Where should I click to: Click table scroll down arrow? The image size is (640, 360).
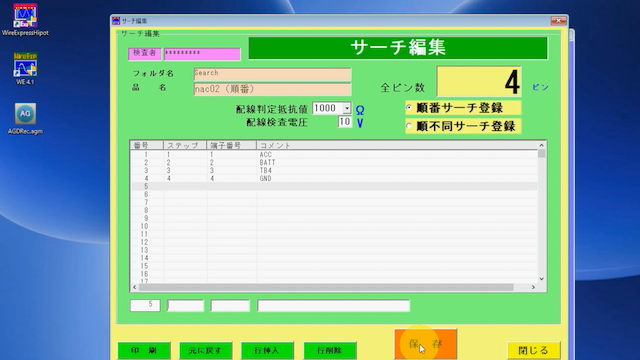542,279
